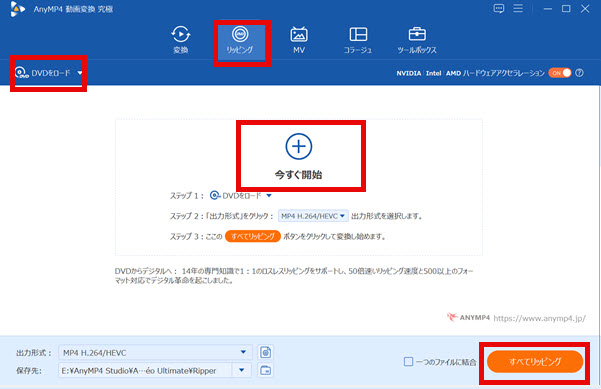Open the MV tab
This screenshot has height=389, width=601.
pyautogui.click(x=299, y=40)
